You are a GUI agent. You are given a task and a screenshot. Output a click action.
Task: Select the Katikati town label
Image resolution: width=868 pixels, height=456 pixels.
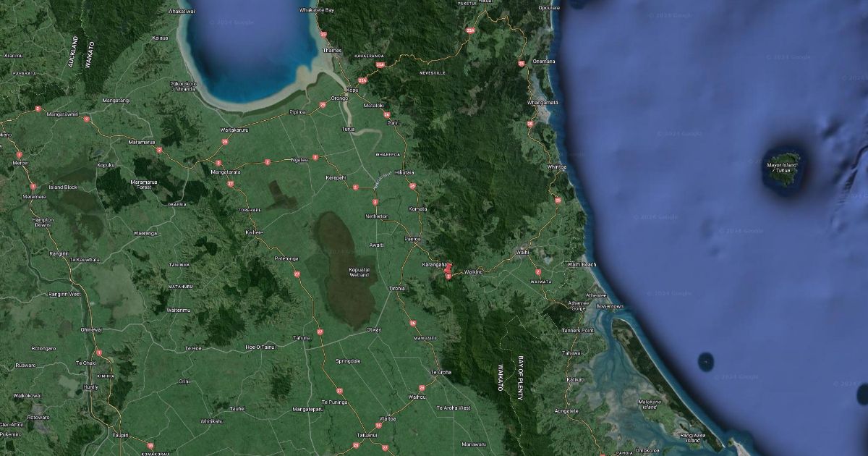pos(576,379)
